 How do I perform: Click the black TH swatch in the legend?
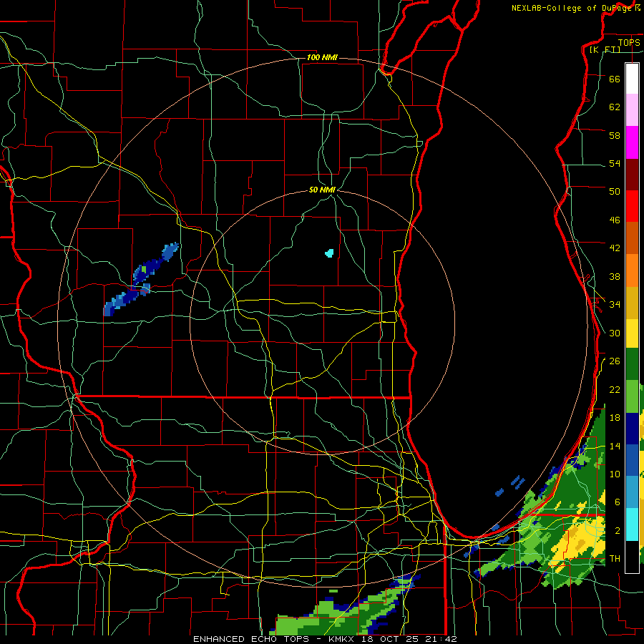tap(632, 557)
